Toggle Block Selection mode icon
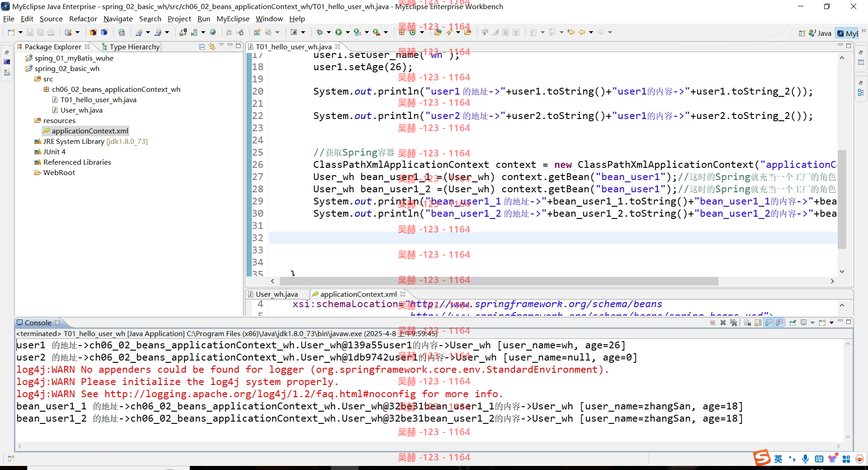868x470 pixels. 505,32
